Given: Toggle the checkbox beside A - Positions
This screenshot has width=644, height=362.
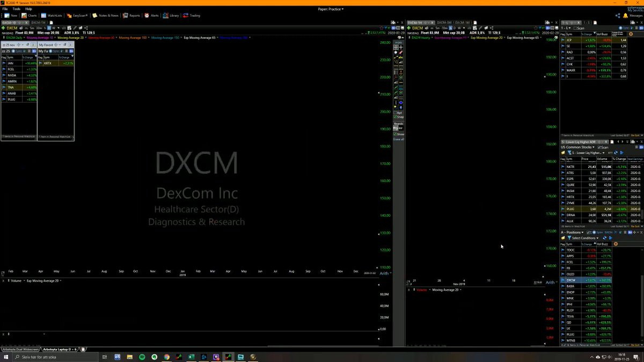Looking at the screenshot, I should tap(589, 232).
